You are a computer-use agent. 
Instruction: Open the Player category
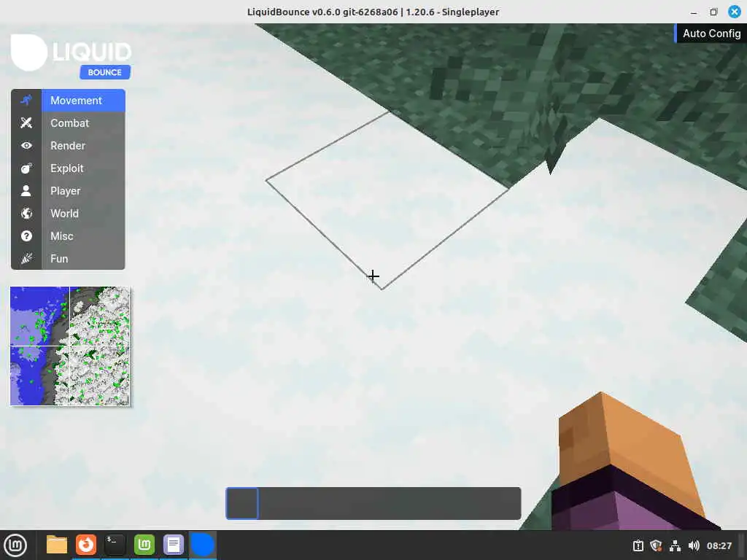[x=68, y=191]
